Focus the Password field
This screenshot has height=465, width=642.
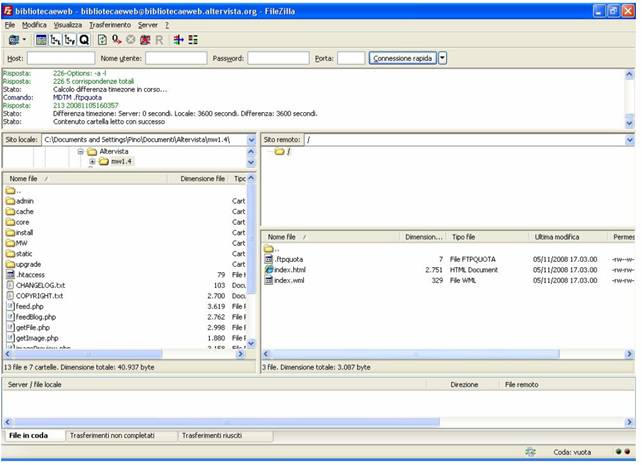tap(278, 58)
